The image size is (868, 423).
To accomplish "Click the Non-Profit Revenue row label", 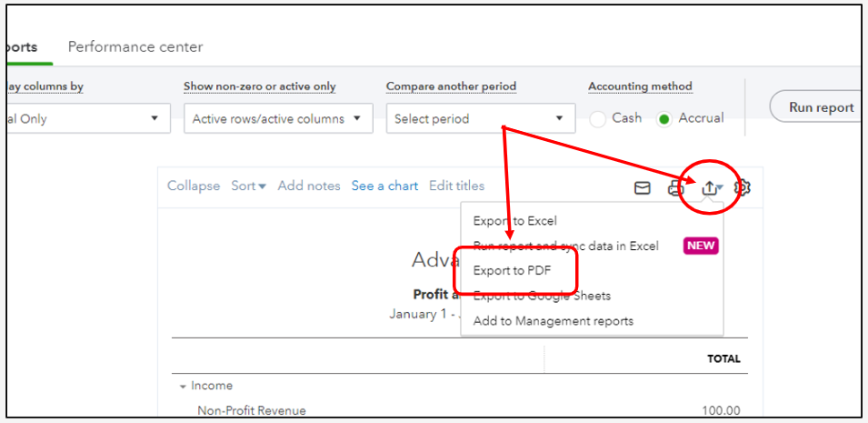I will [252, 411].
